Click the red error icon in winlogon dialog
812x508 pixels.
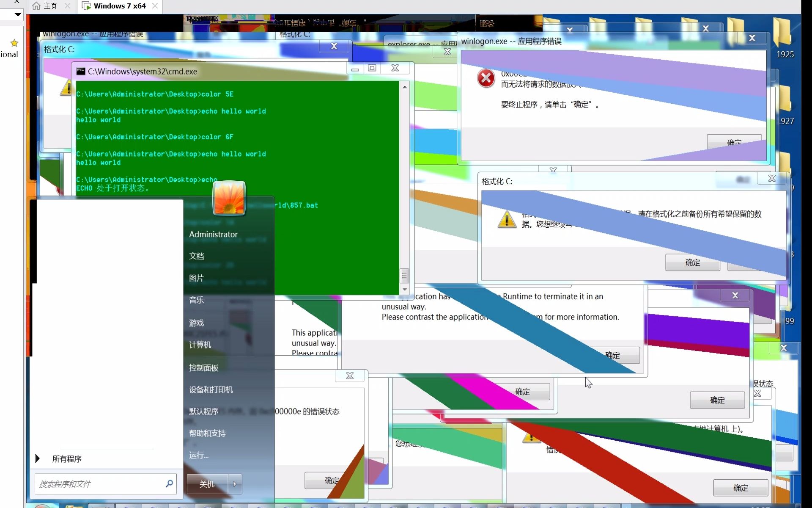coord(486,78)
